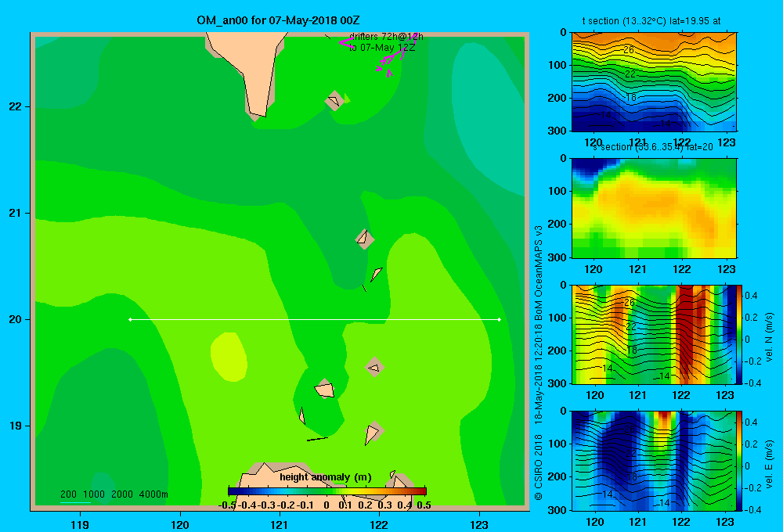Open the salinity section plot

654,208
